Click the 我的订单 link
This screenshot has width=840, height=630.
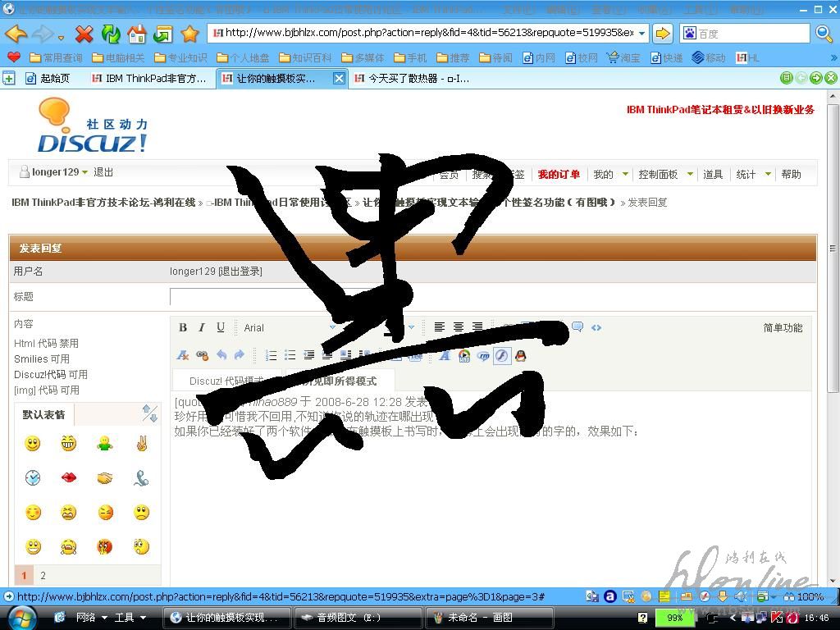tap(559, 174)
